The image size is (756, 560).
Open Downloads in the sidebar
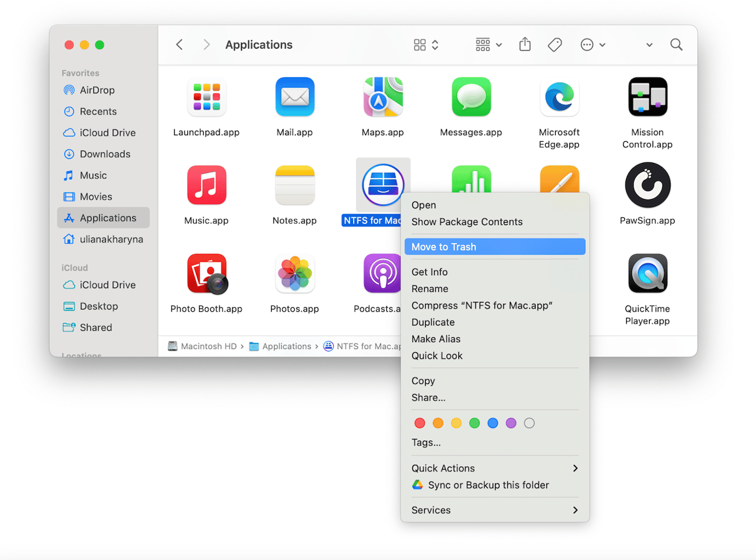click(x=104, y=154)
